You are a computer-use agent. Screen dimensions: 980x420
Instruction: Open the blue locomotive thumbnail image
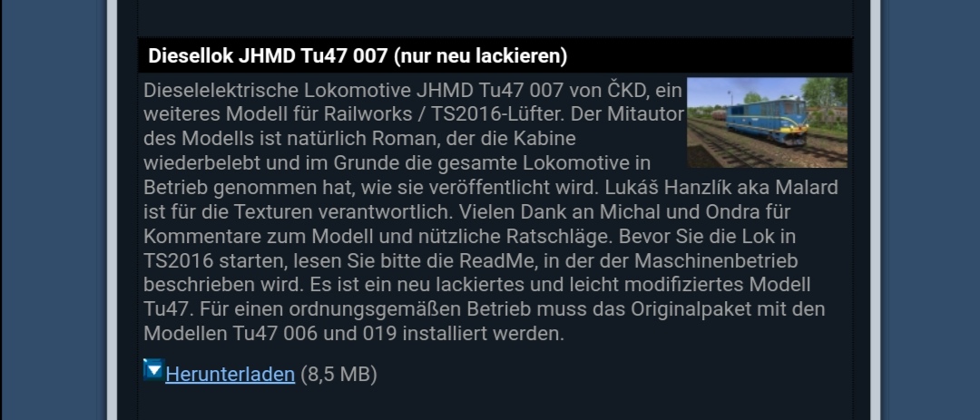(x=767, y=122)
